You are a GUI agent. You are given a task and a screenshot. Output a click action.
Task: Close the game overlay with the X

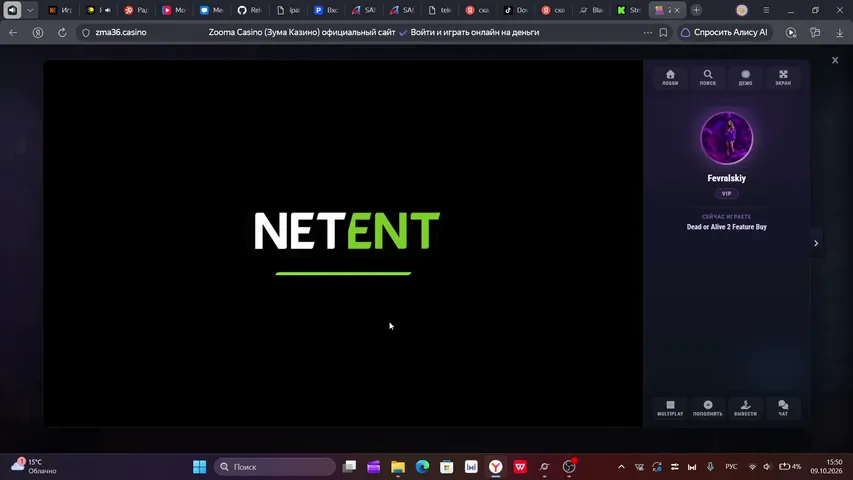click(x=835, y=60)
